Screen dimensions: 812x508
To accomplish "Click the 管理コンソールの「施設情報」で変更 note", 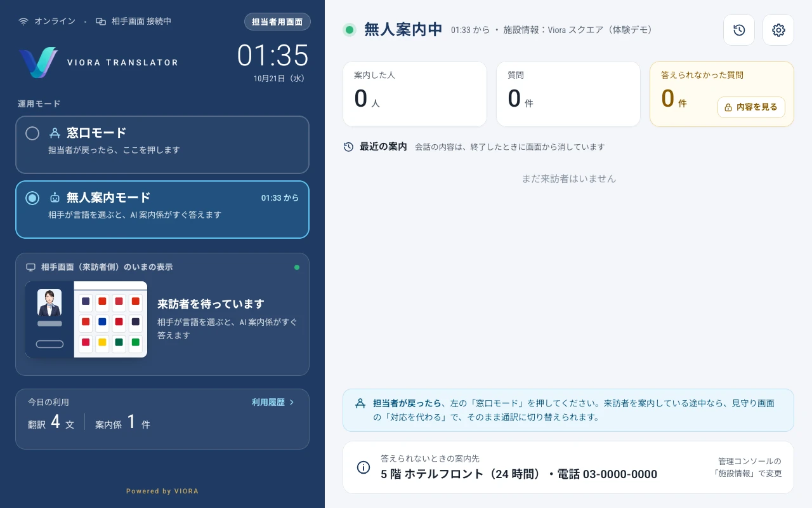I will click(x=747, y=467).
